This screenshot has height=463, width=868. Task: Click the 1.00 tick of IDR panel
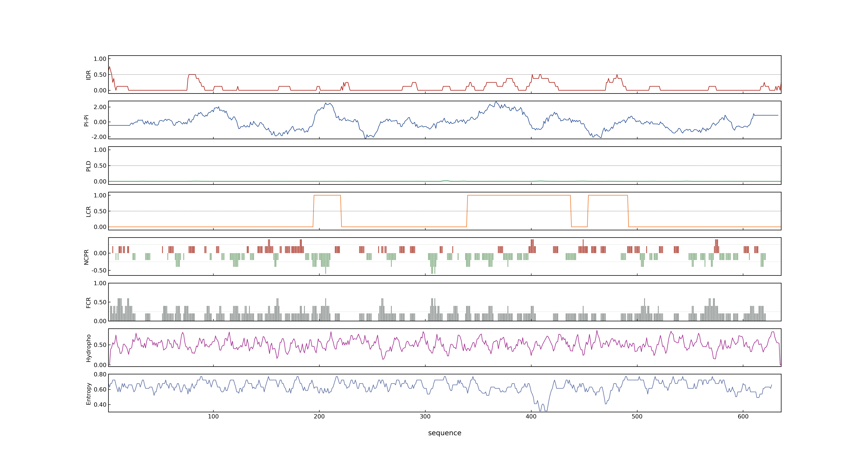click(x=100, y=59)
